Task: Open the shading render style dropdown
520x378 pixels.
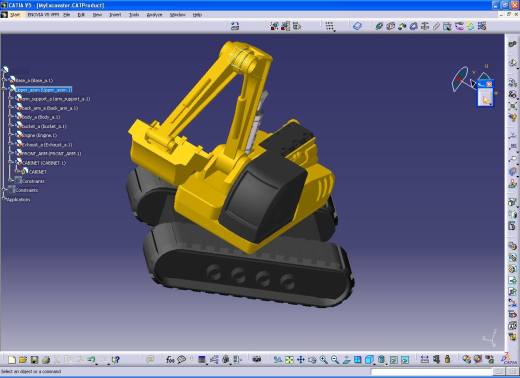Action: pyautogui.click(x=381, y=360)
